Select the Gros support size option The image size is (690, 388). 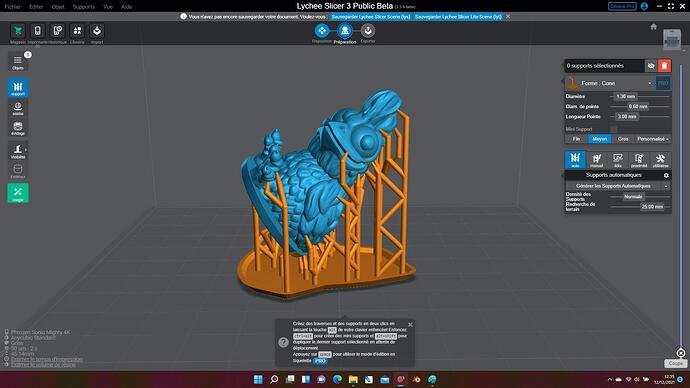(623, 139)
